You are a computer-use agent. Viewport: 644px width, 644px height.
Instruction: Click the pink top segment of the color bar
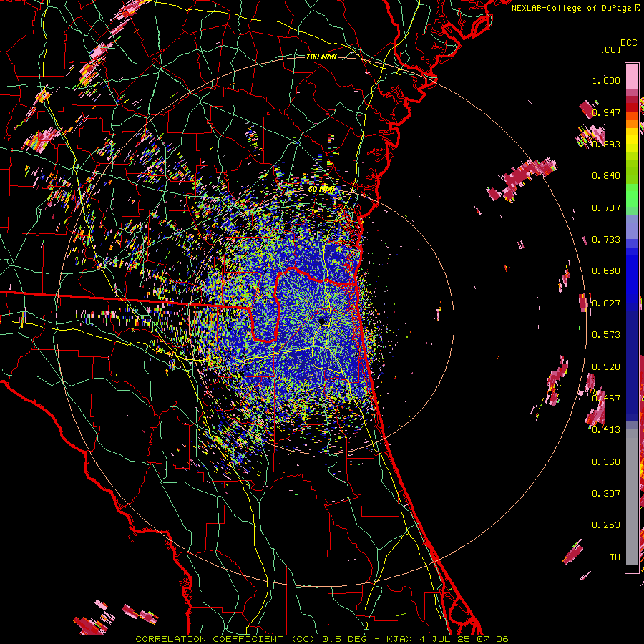[632, 76]
